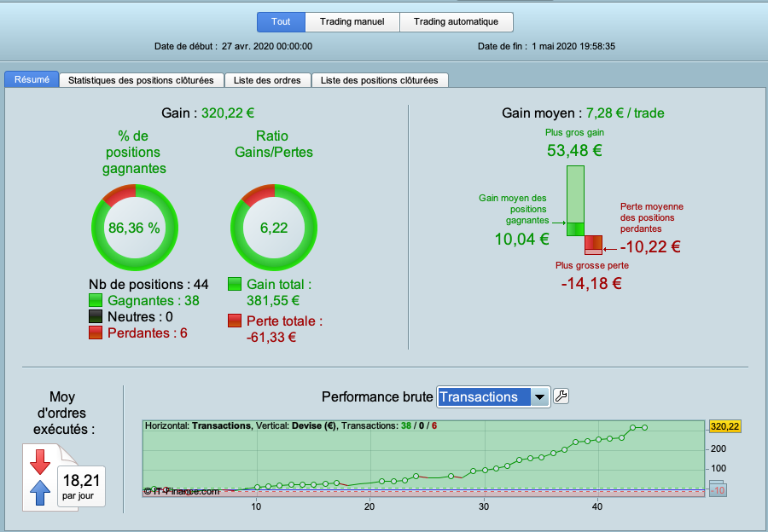The width and height of the screenshot is (768, 532).
Task: Click the red Perte totale legend square
Action: (x=235, y=321)
